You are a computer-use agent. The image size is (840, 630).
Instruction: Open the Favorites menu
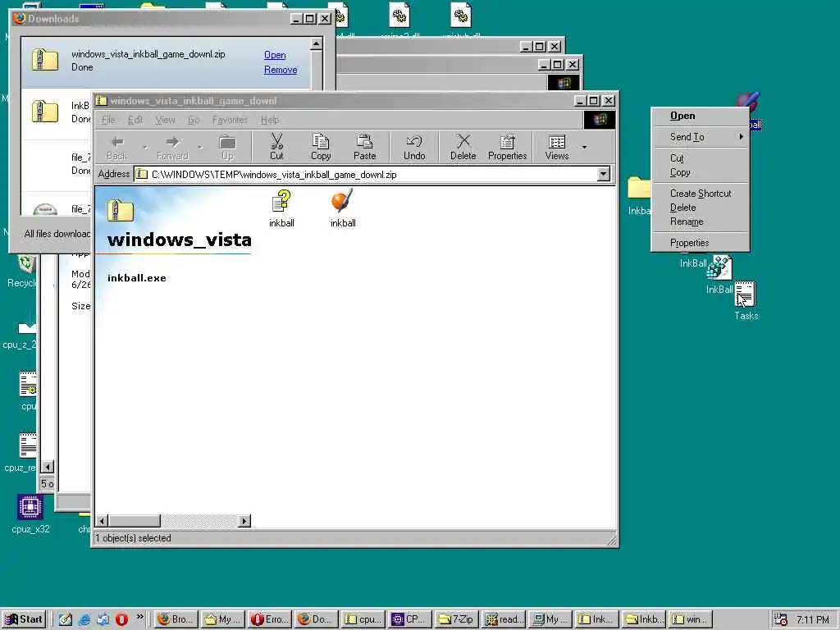pyautogui.click(x=230, y=120)
